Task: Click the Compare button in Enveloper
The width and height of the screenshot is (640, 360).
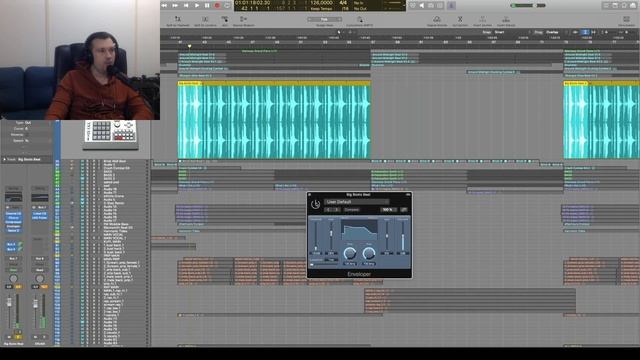Action: click(351, 210)
